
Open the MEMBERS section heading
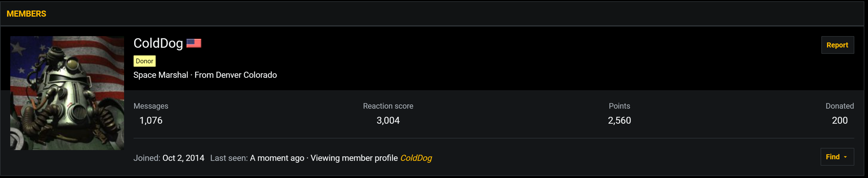coord(26,14)
